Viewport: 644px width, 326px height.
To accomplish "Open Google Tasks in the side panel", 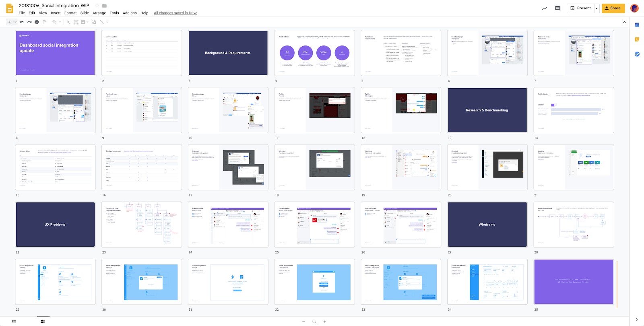I will coord(637,54).
